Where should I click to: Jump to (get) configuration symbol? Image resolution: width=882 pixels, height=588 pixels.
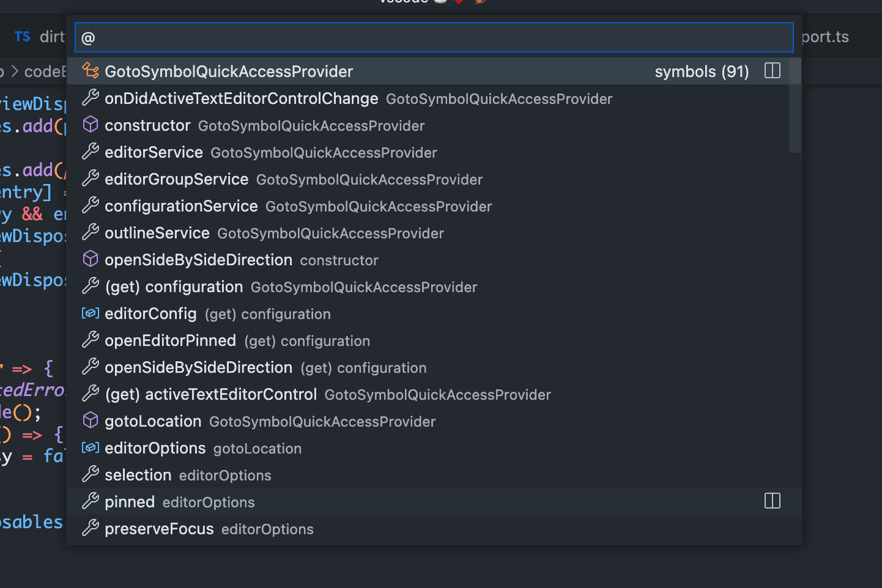click(174, 287)
